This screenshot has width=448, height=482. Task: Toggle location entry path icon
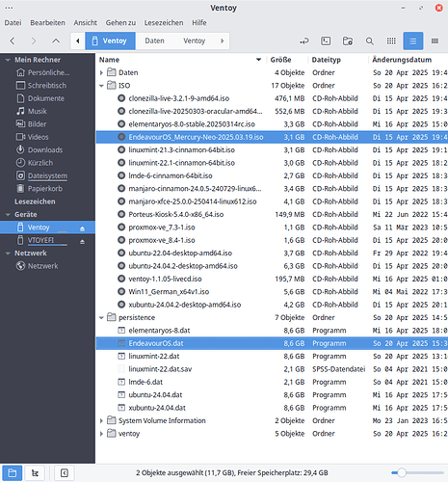304,40
